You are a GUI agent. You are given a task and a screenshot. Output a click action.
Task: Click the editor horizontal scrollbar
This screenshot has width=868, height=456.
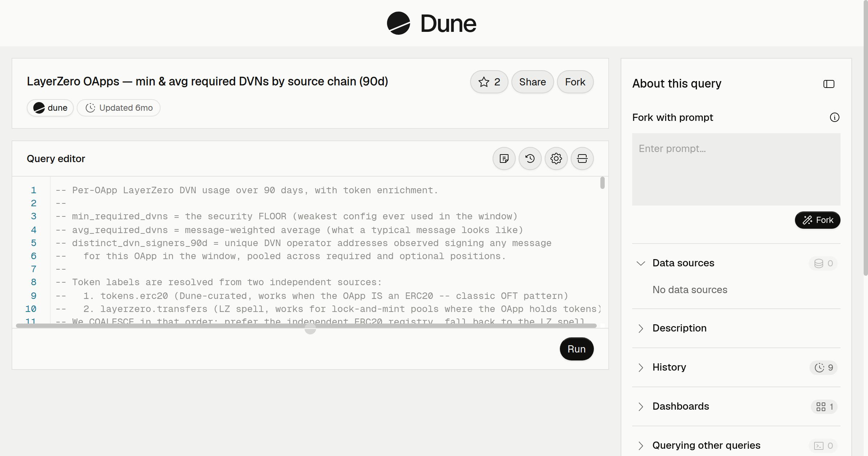pos(306,326)
